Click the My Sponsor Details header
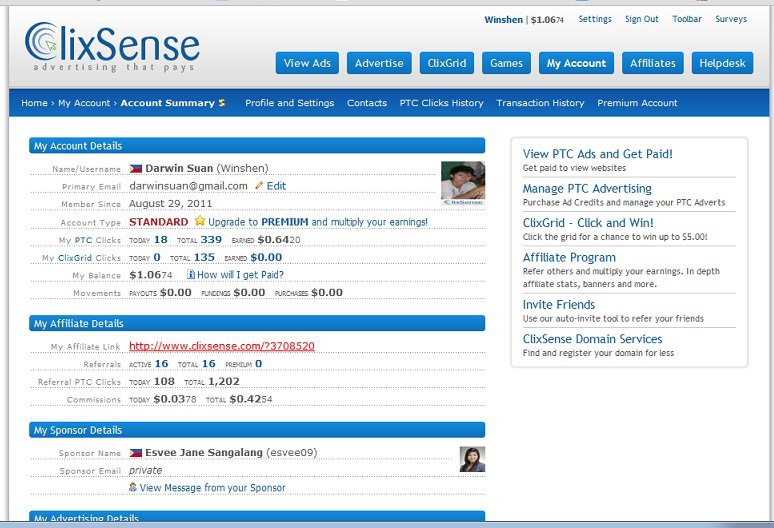 (257, 430)
